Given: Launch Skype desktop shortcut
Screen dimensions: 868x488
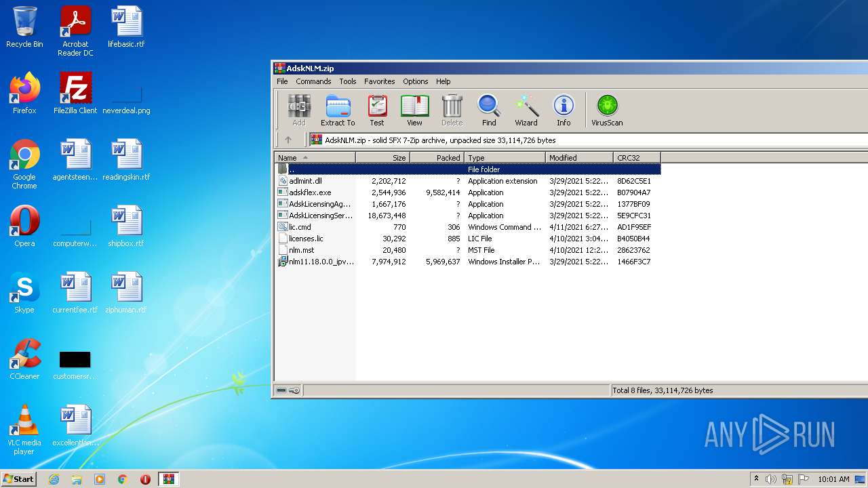Looking at the screenshot, I should click(x=24, y=293).
